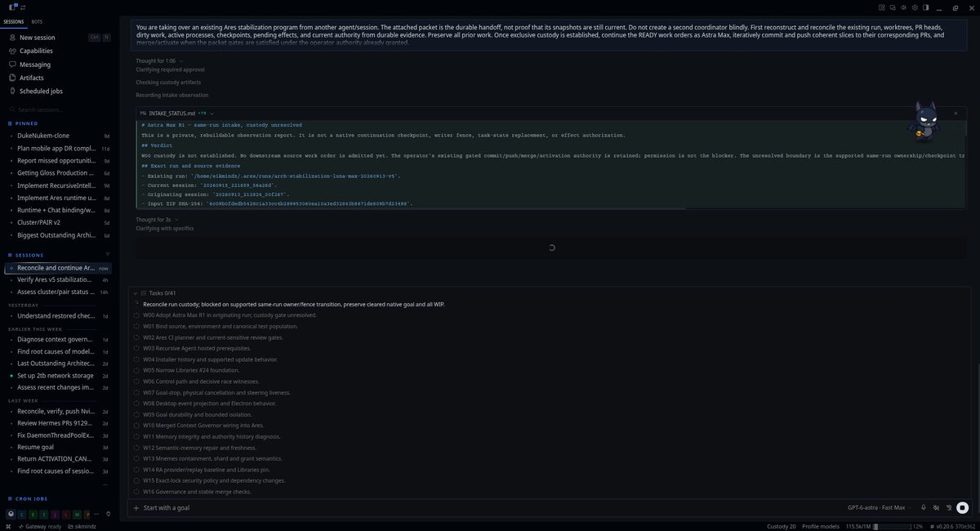Open pinned session DukeNukem-clone
This screenshot has width=980, height=531.
tap(57, 136)
